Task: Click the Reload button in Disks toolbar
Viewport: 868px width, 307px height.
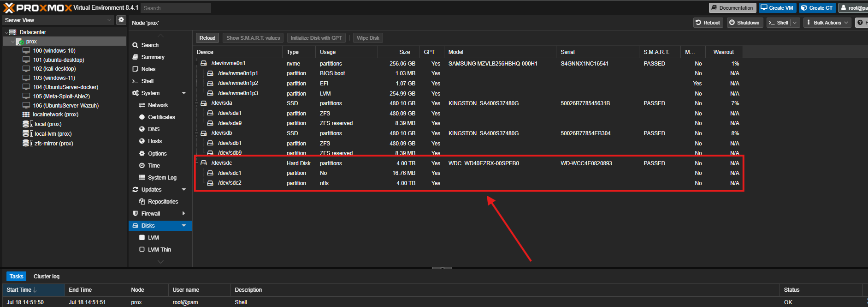Action: tap(207, 38)
